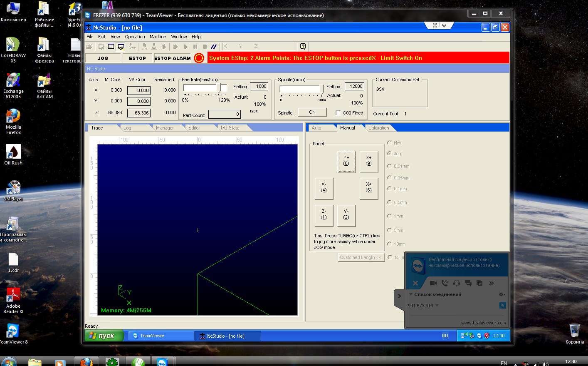Open Mozilla Firefox desktop shortcut
The height and width of the screenshot is (366, 588).
[x=13, y=122]
